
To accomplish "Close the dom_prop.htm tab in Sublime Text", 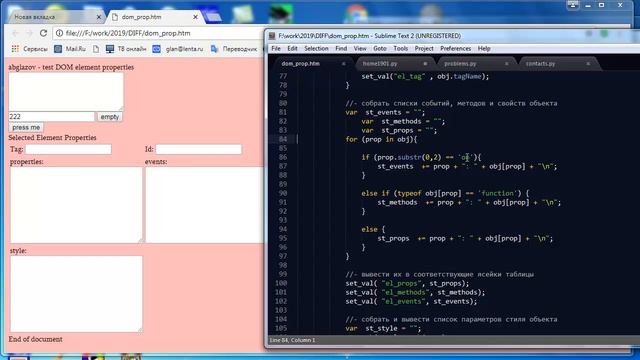I will point(344,64).
